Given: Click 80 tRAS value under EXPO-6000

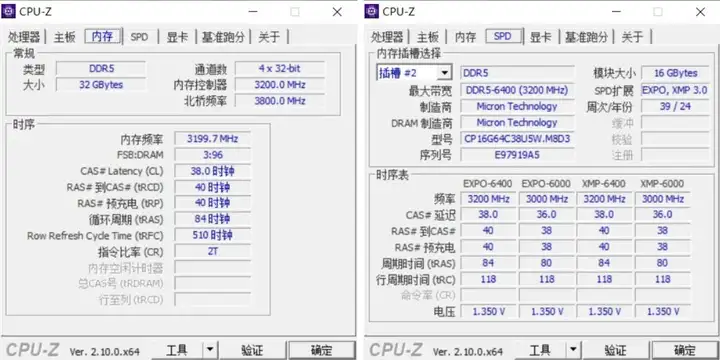Looking at the screenshot, I should (546, 263).
